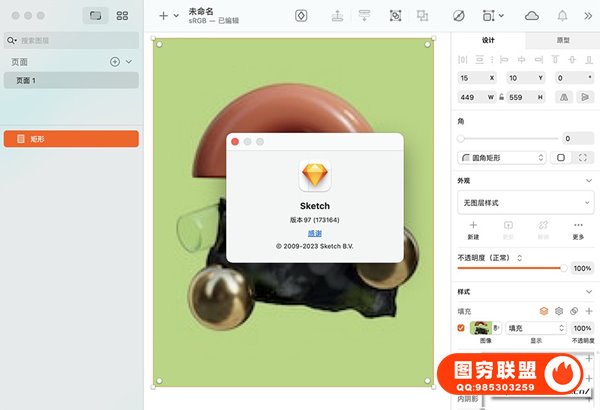
Task: Click the cloud icon in toolbar
Action: (x=531, y=16)
